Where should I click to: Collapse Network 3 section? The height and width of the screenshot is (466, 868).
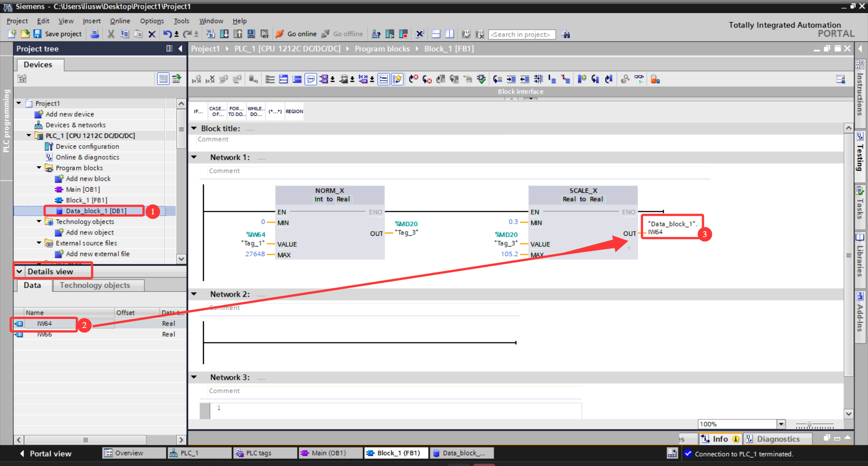coord(194,377)
